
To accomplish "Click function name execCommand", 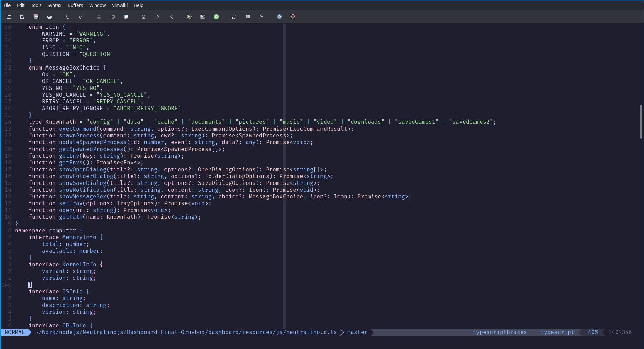I will (x=78, y=129).
